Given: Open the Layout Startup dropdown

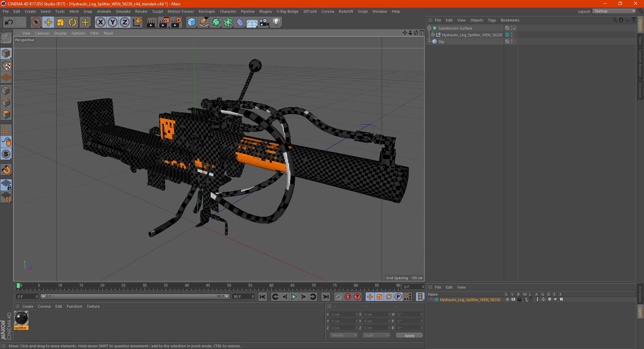Looking at the screenshot, I should click(614, 11).
